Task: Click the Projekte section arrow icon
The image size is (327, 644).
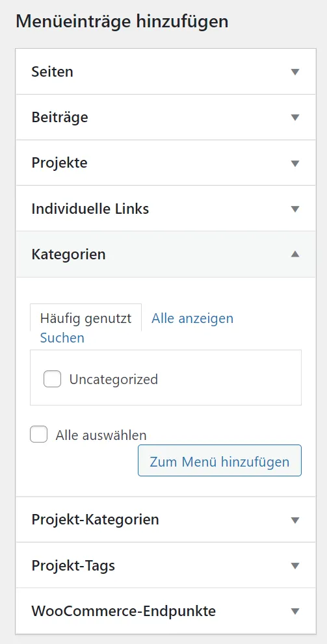Action: coord(294,164)
